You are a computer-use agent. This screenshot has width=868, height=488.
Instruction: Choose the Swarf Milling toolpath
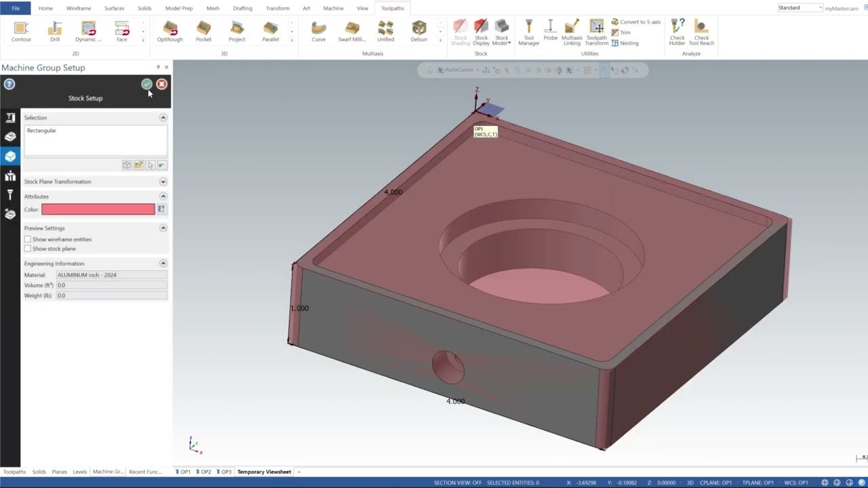coord(352,31)
